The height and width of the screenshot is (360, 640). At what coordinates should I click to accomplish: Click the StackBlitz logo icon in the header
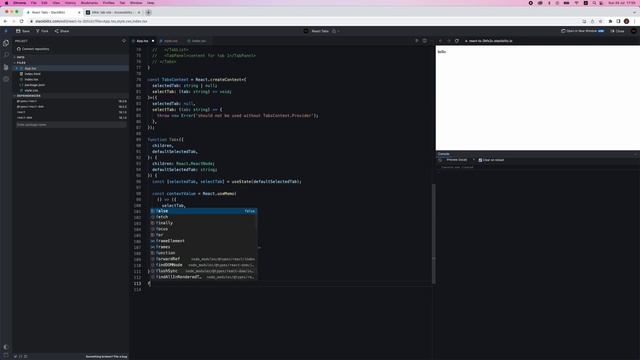click(6, 31)
